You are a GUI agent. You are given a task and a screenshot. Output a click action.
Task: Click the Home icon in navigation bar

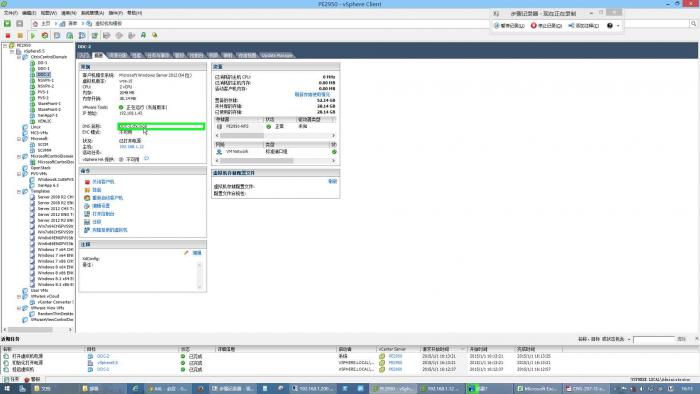[x=35, y=23]
